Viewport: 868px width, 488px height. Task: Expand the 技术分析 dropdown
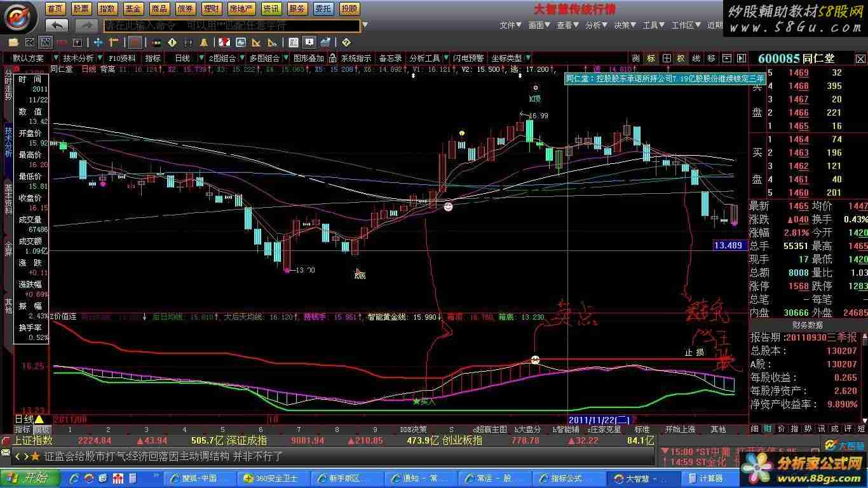[x=100, y=58]
